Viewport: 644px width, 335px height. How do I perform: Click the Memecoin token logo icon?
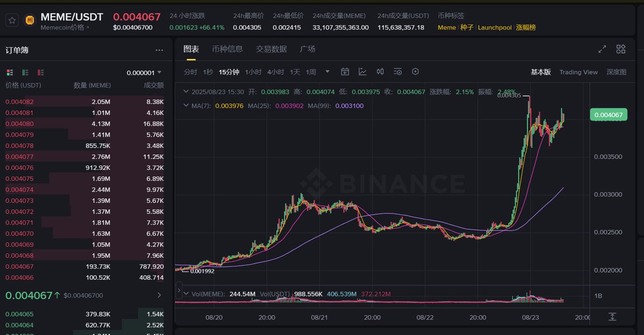pos(30,20)
